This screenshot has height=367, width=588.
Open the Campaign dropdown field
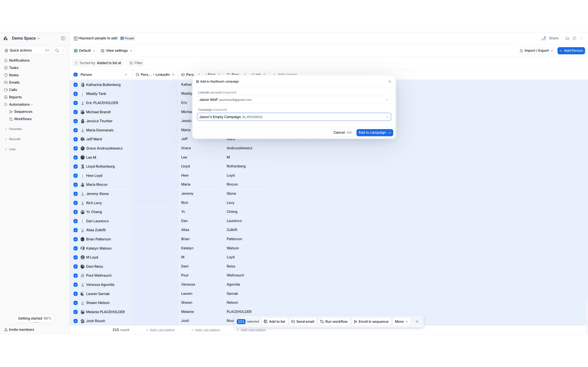click(294, 117)
